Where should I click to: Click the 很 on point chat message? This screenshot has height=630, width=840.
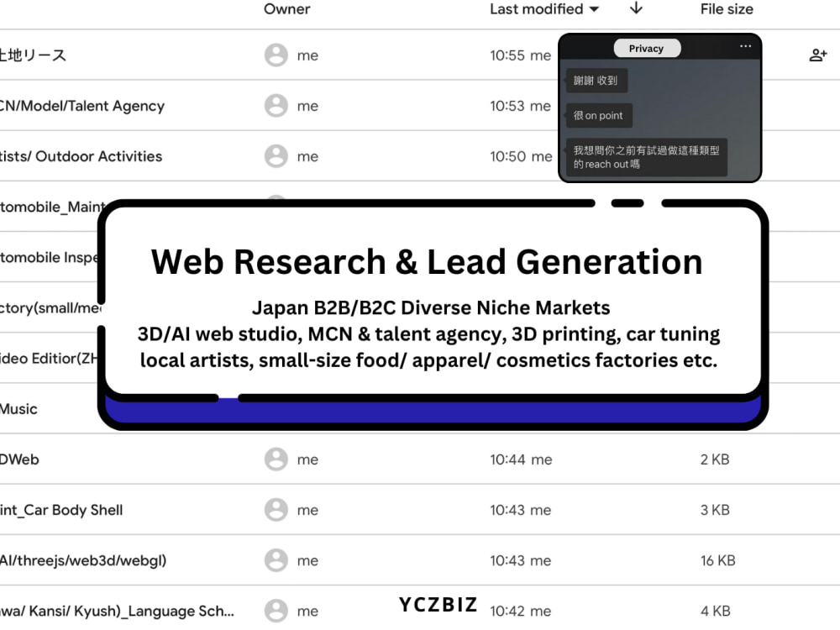click(x=599, y=115)
